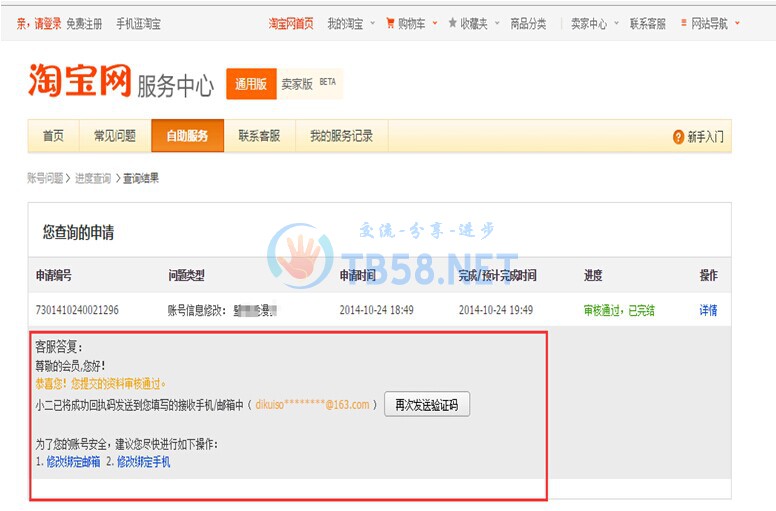Viewport: 776px width, 511px height.
Task: Click 免费注册 link
Action: (84, 23)
